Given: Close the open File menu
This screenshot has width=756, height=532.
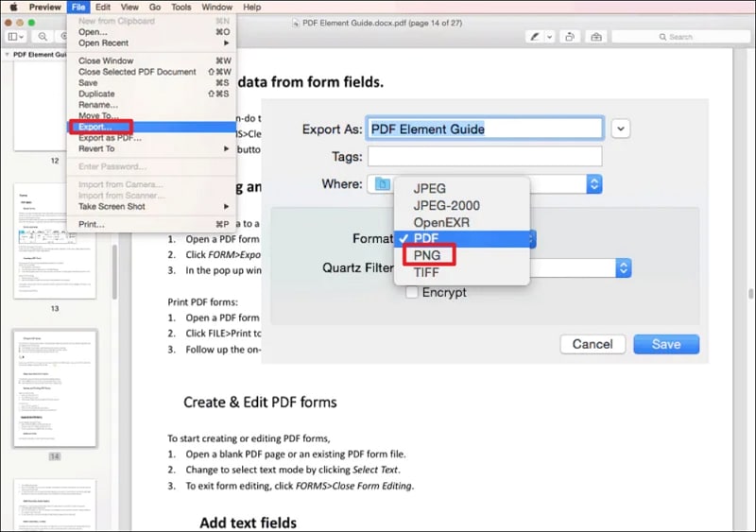Looking at the screenshot, I should click(x=78, y=7).
